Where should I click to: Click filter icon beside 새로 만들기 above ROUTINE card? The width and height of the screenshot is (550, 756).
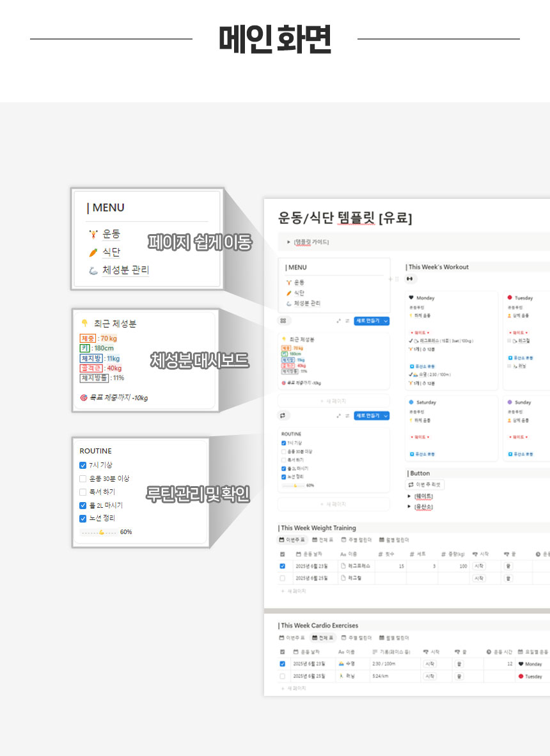coord(347,416)
